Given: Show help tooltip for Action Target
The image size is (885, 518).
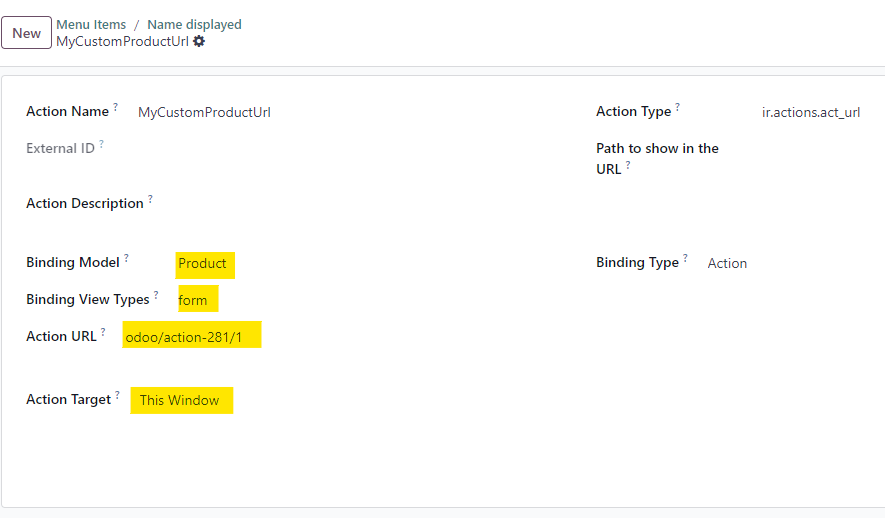Looking at the screenshot, I should point(117,394).
